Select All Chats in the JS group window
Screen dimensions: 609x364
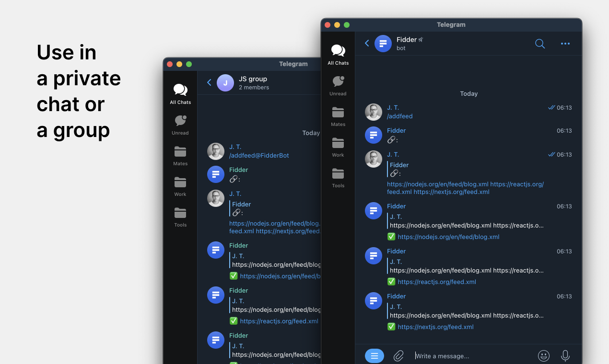click(x=180, y=94)
